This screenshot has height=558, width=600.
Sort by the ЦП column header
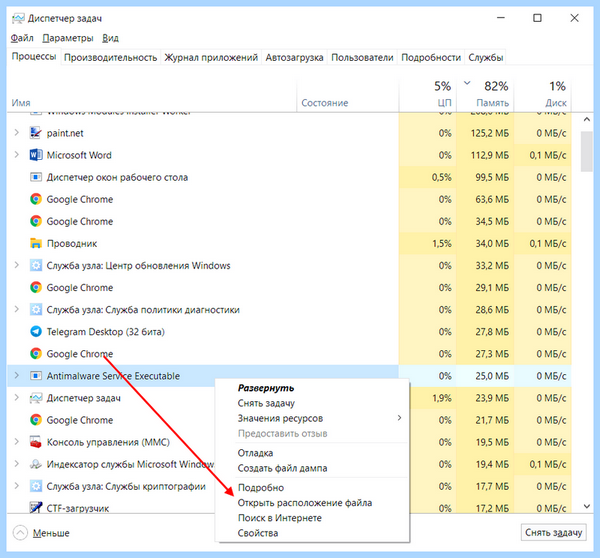point(427,96)
